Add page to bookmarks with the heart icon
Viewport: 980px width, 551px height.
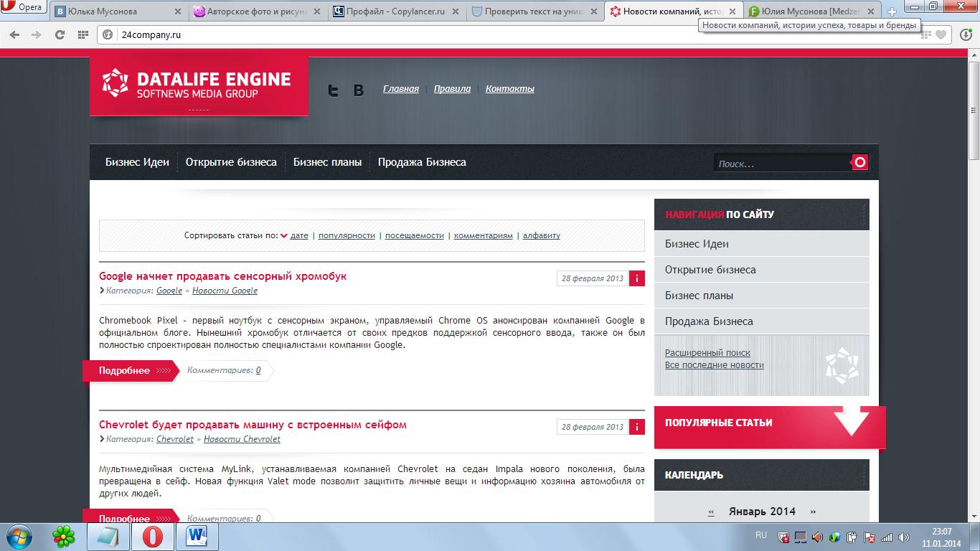pyautogui.click(x=941, y=34)
